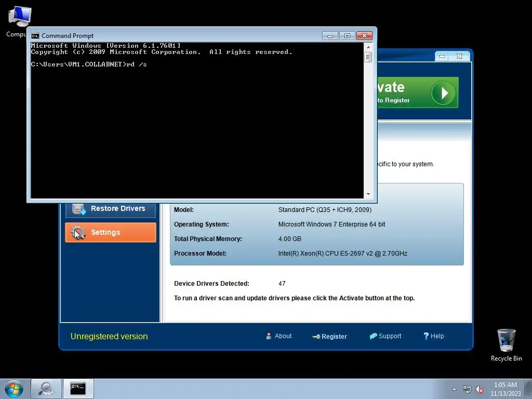This screenshot has height=399, width=532.
Task: Click the Command Prompt scrollbar down arrow
Action: coord(368,194)
